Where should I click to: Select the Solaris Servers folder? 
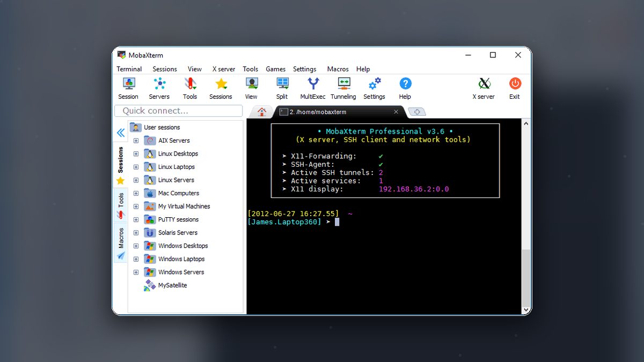point(171,233)
